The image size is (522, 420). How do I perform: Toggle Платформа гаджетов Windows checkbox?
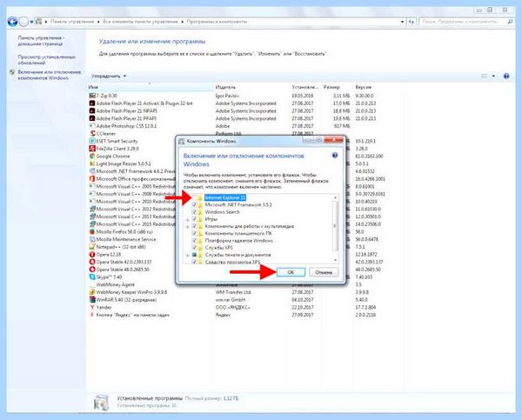pyautogui.click(x=194, y=241)
